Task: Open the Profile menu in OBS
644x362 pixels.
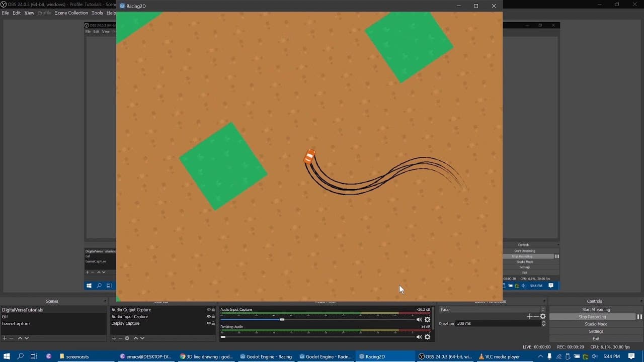Action: click(45, 13)
